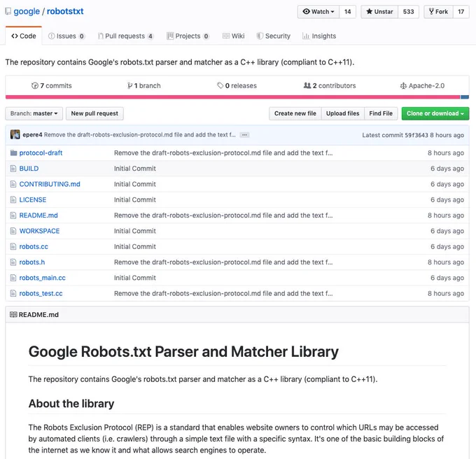Open robots.cc
Viewport: 476px width, 459px height.
click(x=34, y=246)
